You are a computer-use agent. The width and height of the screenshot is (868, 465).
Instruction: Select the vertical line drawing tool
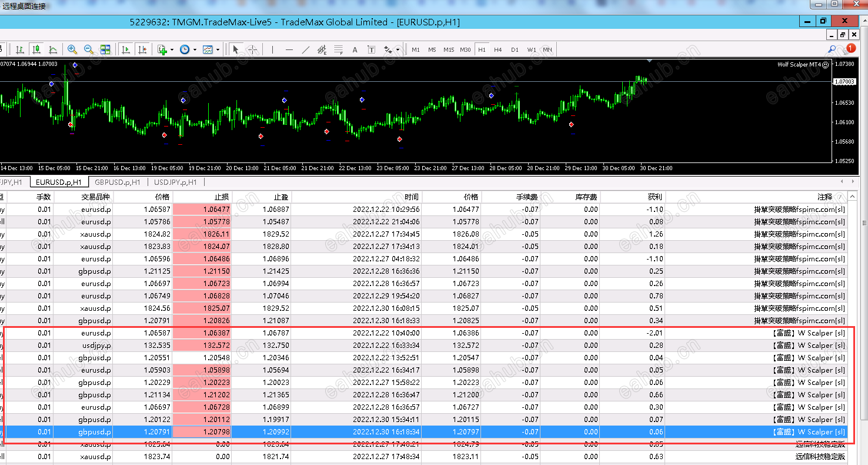[272, 49]
